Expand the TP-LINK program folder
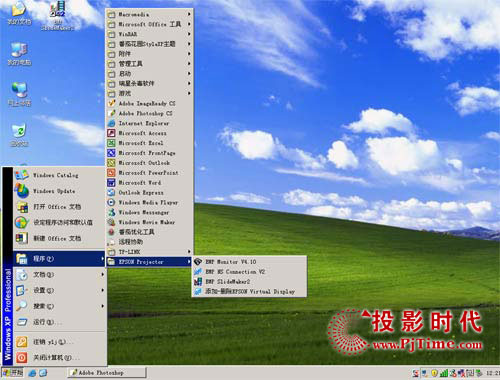This screenshot has height=380, width=500. tap(149, 252)
